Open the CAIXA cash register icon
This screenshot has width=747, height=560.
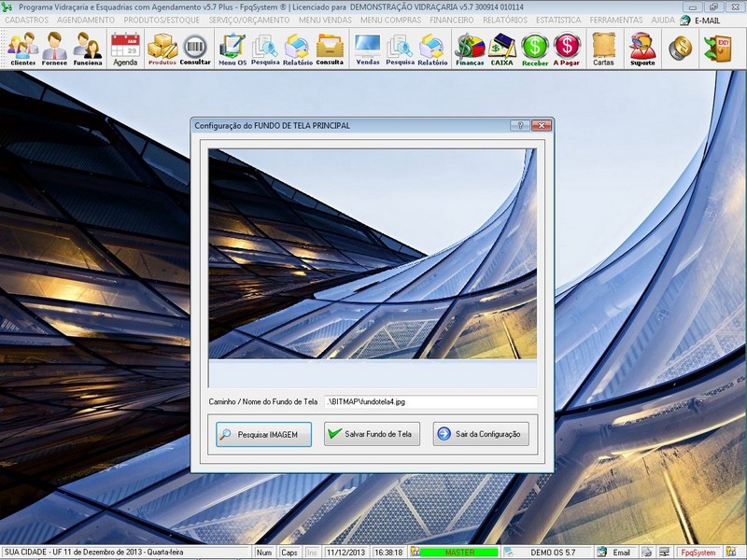point(502,49)
